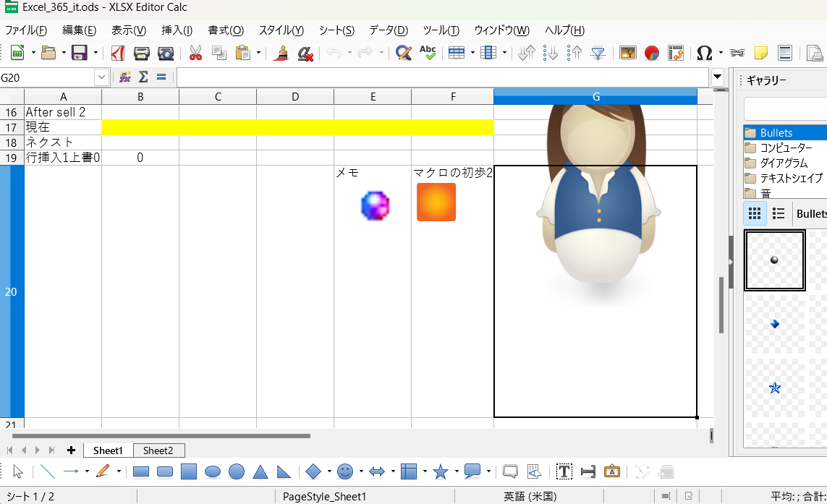Image resolution: width=827 pixels, height=504 pixels.
Task: Click Clear Direct Formatting icon
Action: tap(305, 53)
